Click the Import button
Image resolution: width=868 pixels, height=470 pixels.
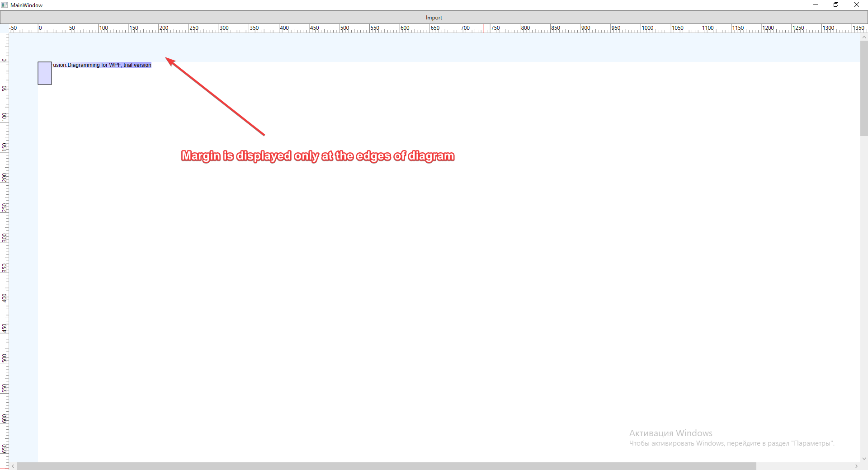click(x=434, y=18)
